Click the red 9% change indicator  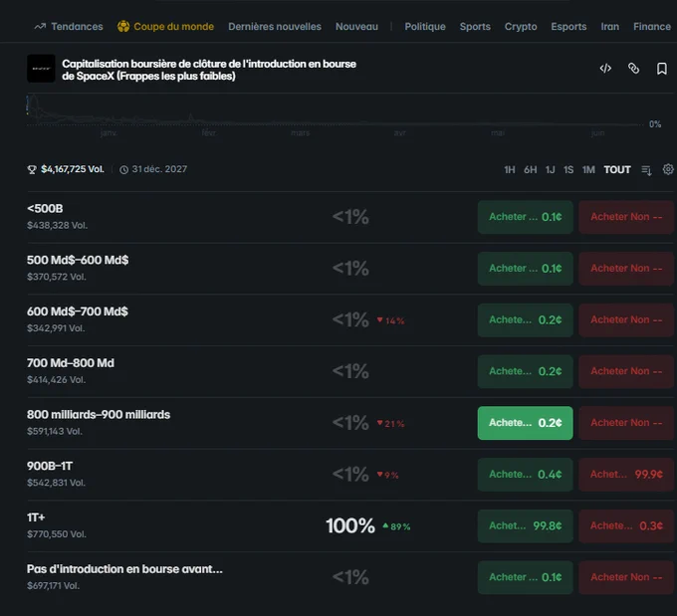pos(387,475)
